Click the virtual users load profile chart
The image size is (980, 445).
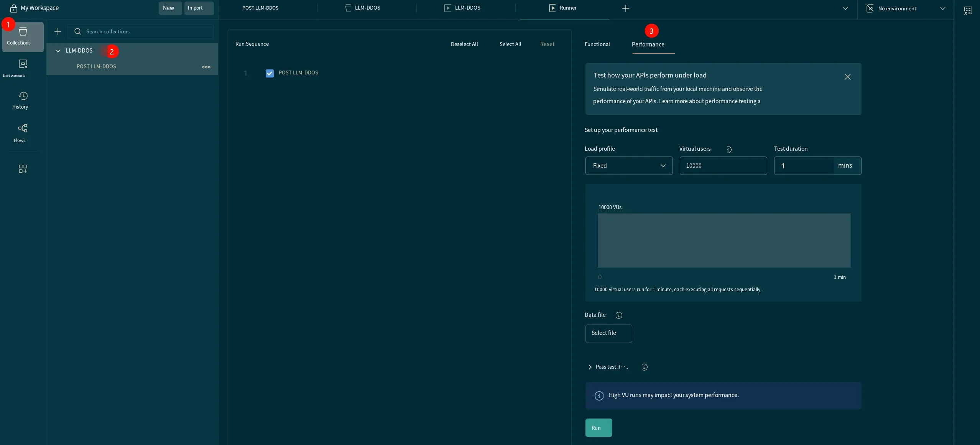pos(724,241)
